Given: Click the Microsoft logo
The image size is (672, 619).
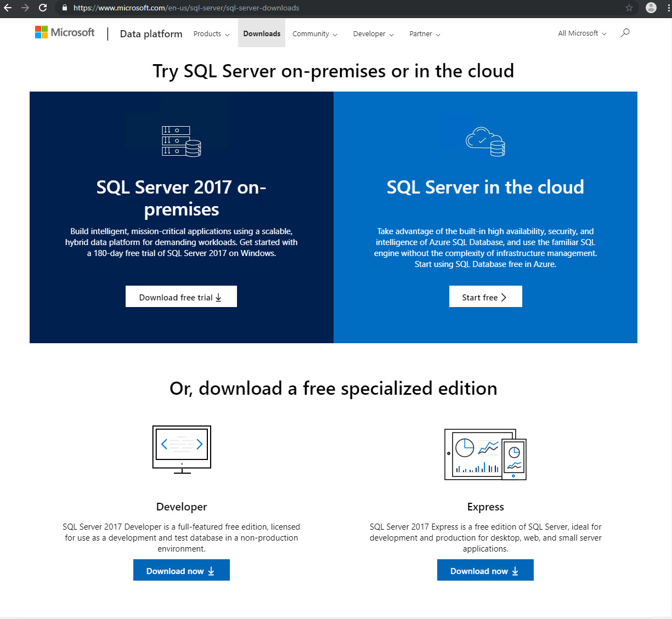Looking at the screenshot, I should (x=65, y=32).
